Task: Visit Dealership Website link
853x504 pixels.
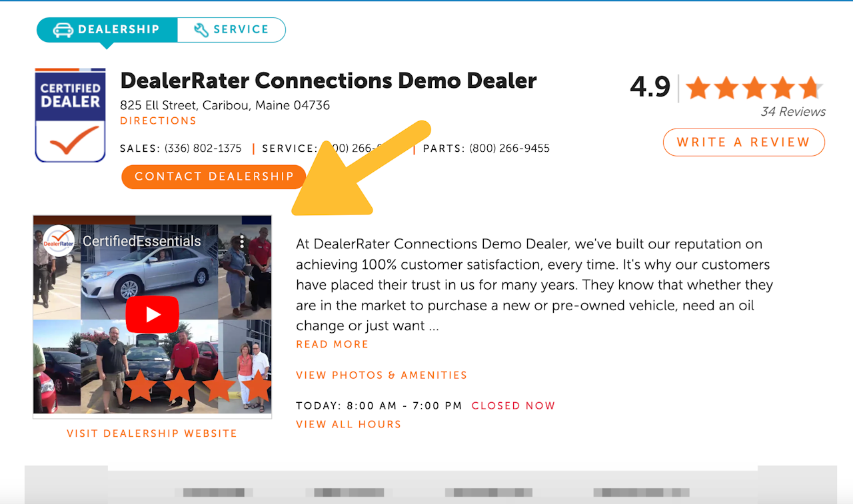Action: (x=152, y=433)
